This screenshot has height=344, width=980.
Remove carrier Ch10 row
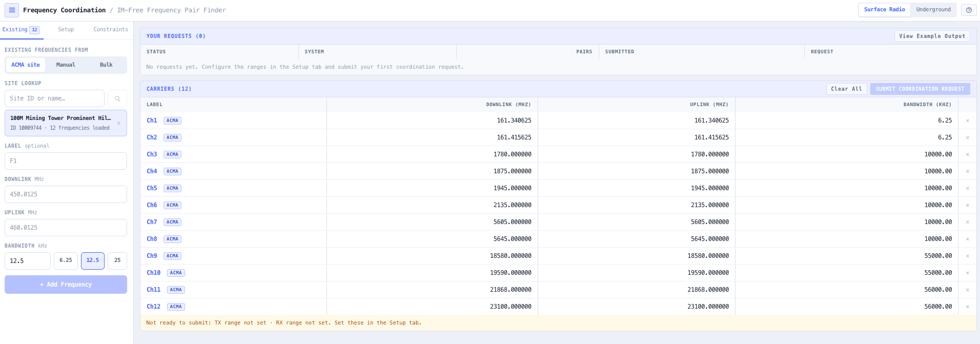click(x=968, y=273)
